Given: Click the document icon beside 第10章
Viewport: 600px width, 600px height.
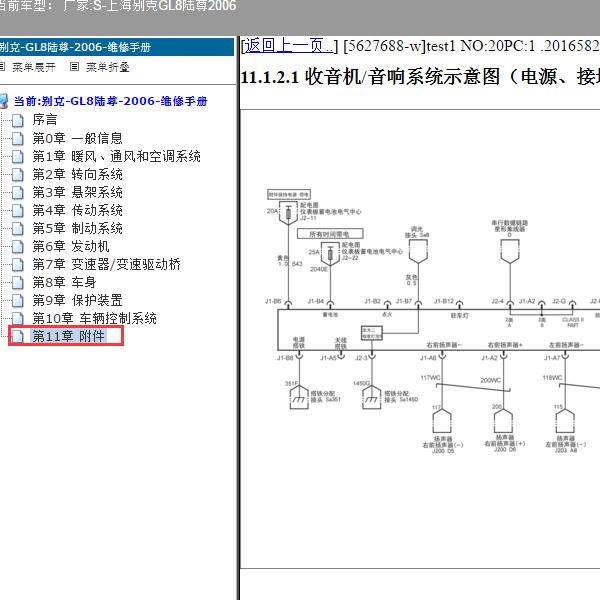Looking at the screenshot, I should coord(17,318).
